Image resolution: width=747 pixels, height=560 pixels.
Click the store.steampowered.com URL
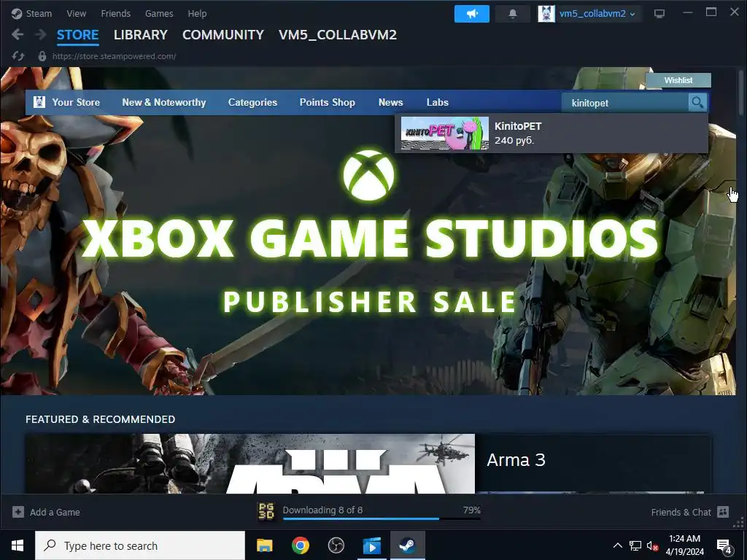[x=115, y=56]
